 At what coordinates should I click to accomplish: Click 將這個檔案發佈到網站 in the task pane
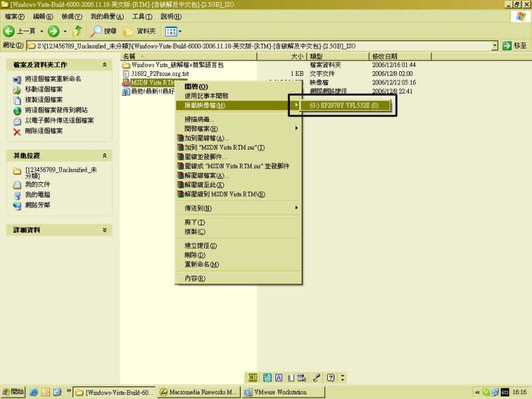point(57,110)
